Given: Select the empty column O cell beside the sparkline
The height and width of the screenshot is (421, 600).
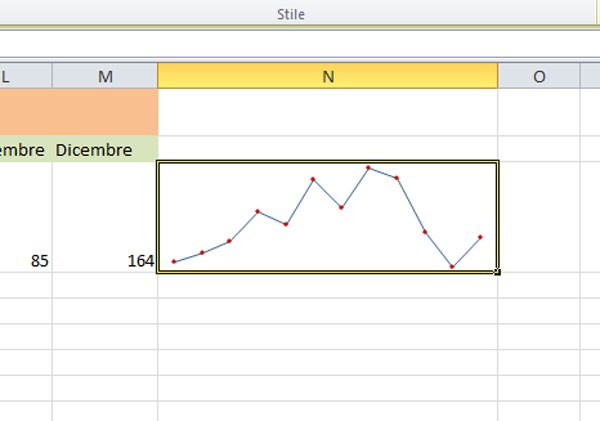Looking at the screenshot, I should click(x=539, y=216).
